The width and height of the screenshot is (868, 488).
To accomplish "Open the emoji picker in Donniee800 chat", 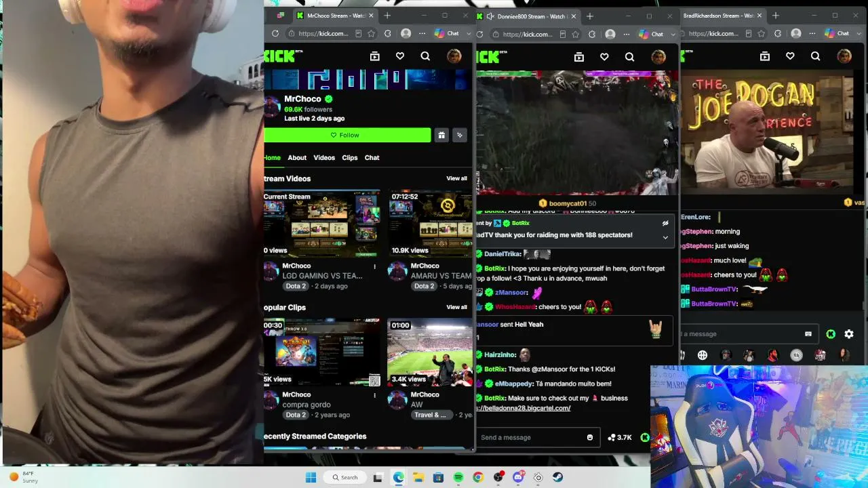I will tap(590, 438).
